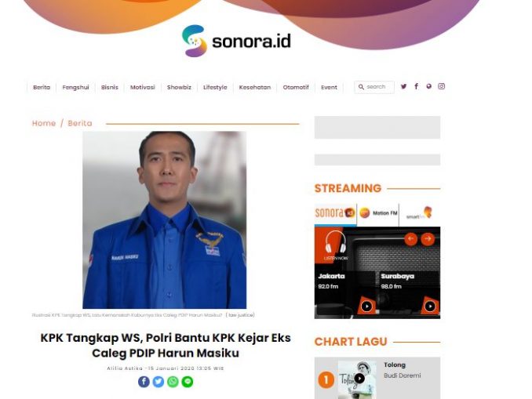Image resolution: width=532 pixels, height=399 pixels.
Task: Share article via green WhatsApp icon
Action: click(173, 382)
